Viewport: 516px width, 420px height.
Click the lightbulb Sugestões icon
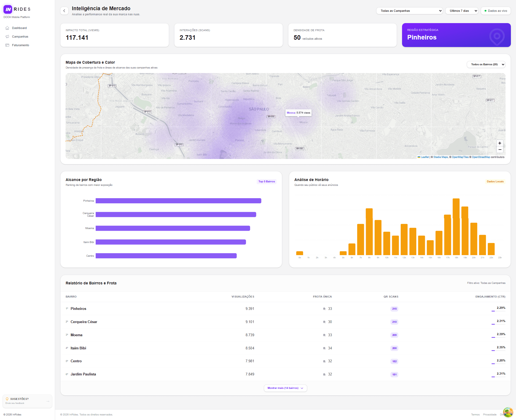tap(7, 399)
